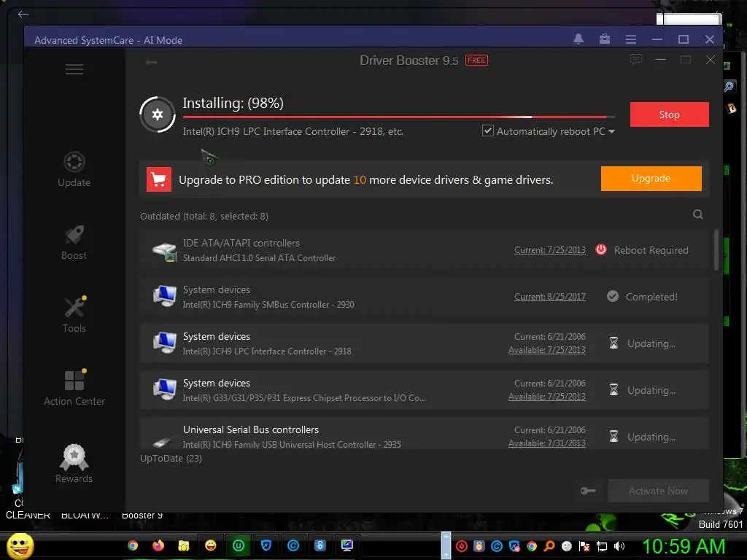Click the network tray icon
This screenshot has width=747, height=560.
click(x=602, y=546)
